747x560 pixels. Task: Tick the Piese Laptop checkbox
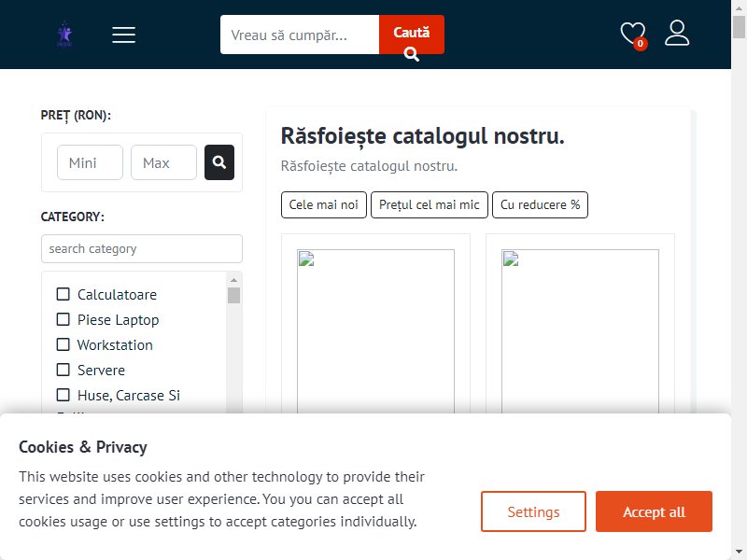[63, 319]
